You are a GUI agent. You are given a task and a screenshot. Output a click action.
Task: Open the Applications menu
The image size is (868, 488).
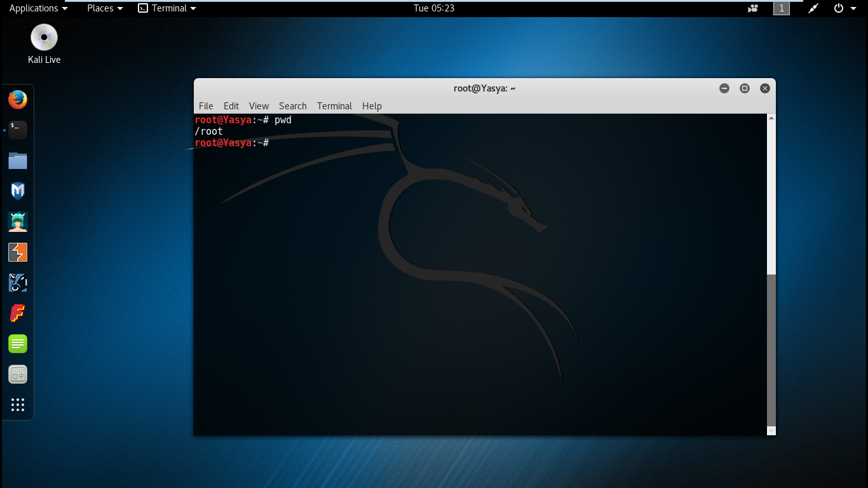pos(39,8)
